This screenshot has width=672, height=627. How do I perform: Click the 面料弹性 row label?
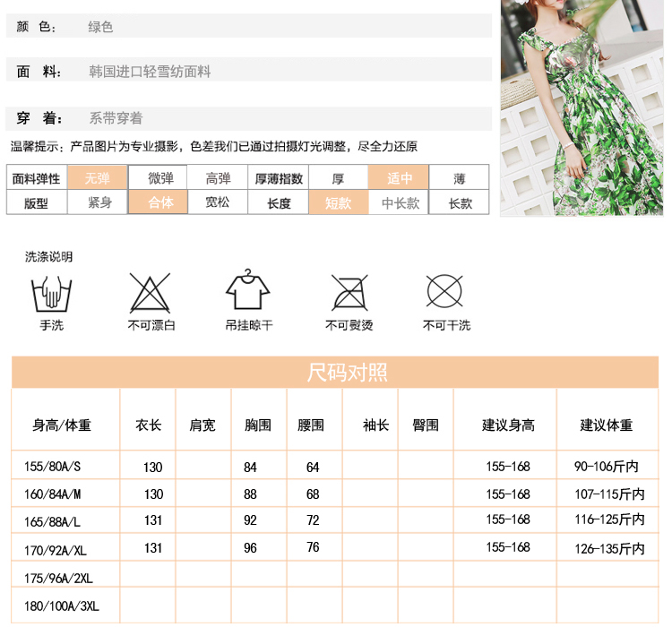pos(37,177)
